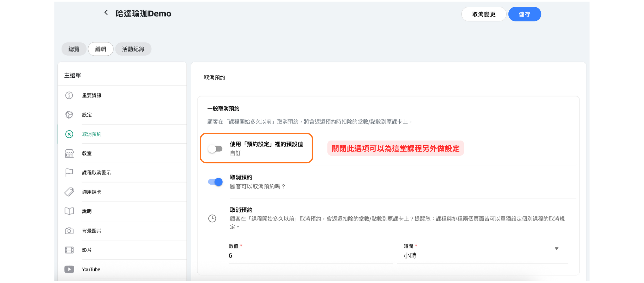The image size is (644, 283).
Task: Switch to the 活動紀錄 tab
Action: point(133,49)
